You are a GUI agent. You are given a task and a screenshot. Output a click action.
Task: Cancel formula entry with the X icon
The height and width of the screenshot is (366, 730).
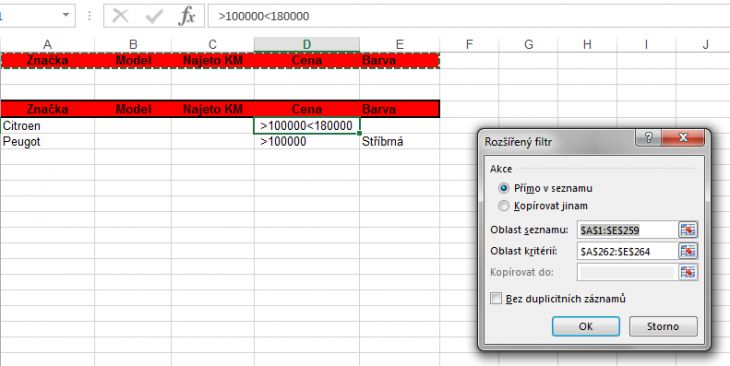(121, 16)
